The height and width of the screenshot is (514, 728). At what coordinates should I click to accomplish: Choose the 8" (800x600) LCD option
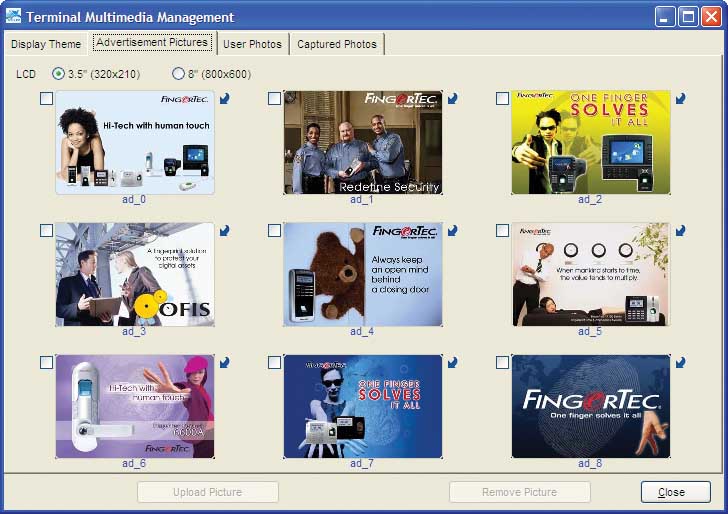(x=179, y=74)
